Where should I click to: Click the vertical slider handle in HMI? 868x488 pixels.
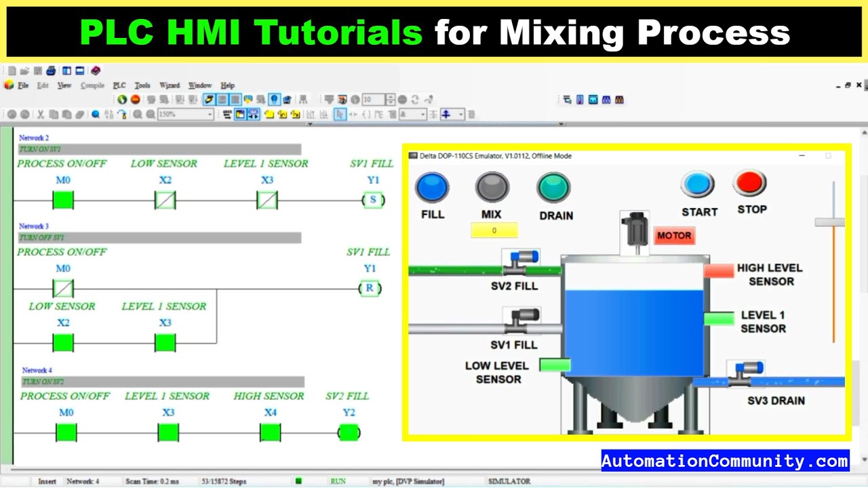click(x=830, y=222)
